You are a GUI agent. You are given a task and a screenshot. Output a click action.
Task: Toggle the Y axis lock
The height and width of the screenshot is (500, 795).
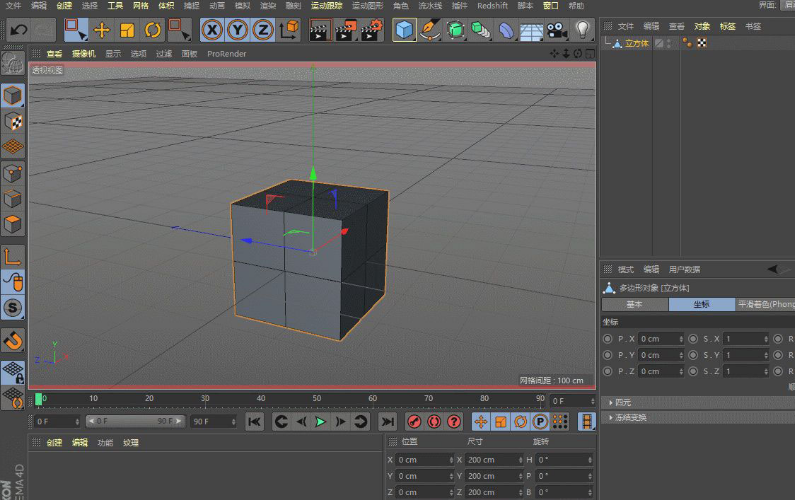coord(238,30)
